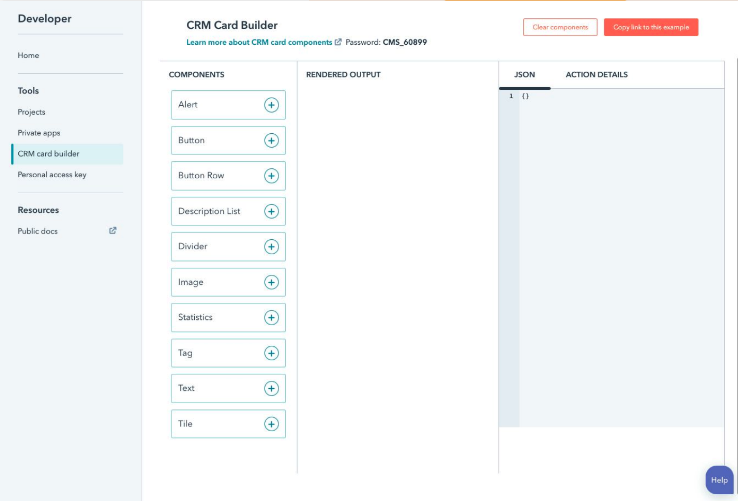Click the external link icon after CRM card components
The height and width of the screenshot is (501, 738).
(338, 42)
